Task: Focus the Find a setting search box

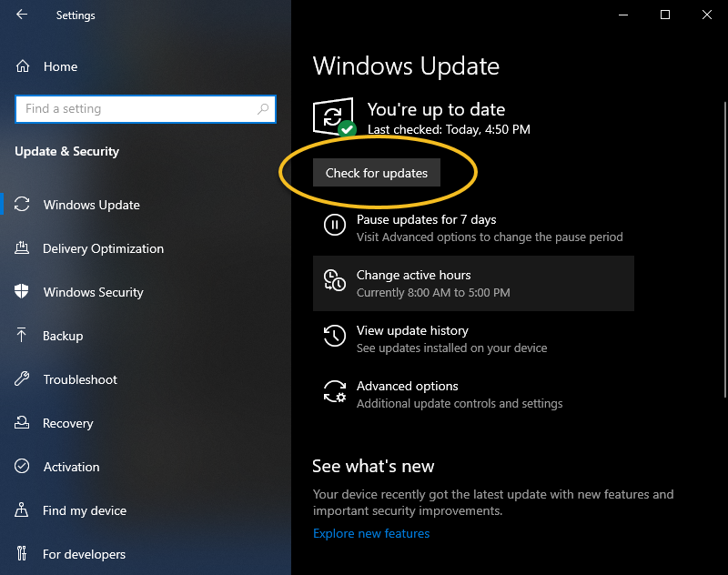Action: coord(146,109)
